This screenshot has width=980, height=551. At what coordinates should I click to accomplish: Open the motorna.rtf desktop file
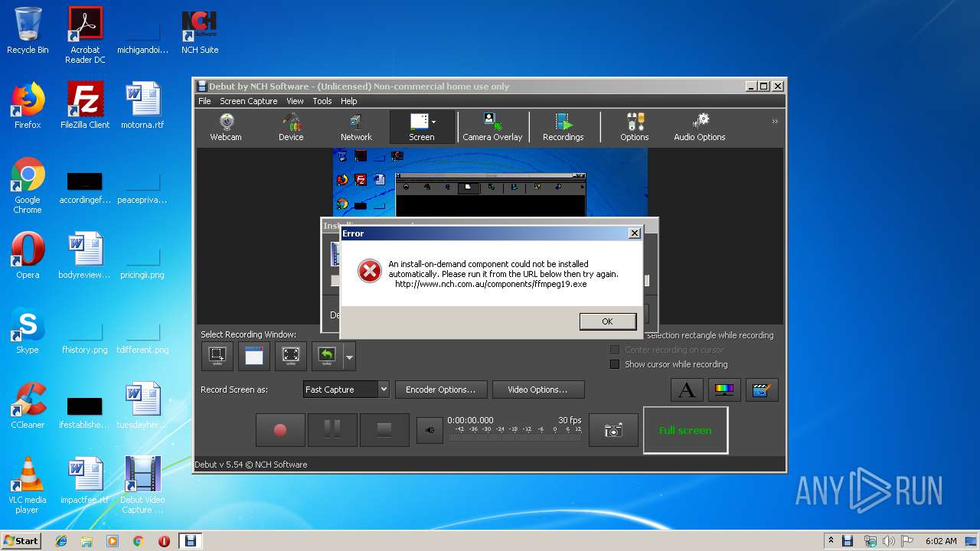coord(142,106)
